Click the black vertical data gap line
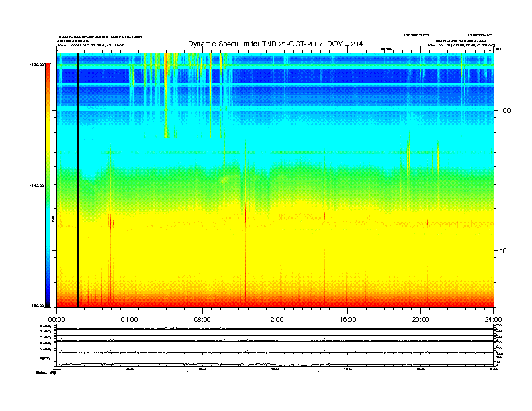This screenshot has height=411, width=532. click(78, 180)
